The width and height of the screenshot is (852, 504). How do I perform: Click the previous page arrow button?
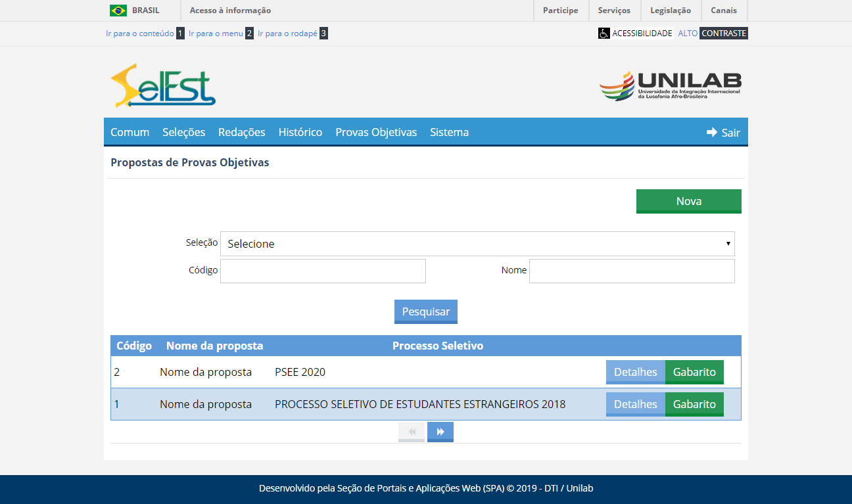pyautogui.click(x=412, y=432)
